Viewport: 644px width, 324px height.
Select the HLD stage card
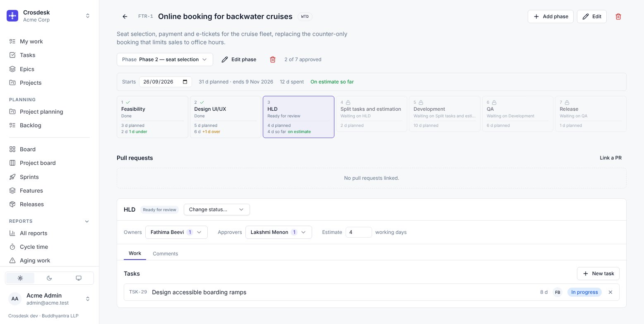[298, 117]
